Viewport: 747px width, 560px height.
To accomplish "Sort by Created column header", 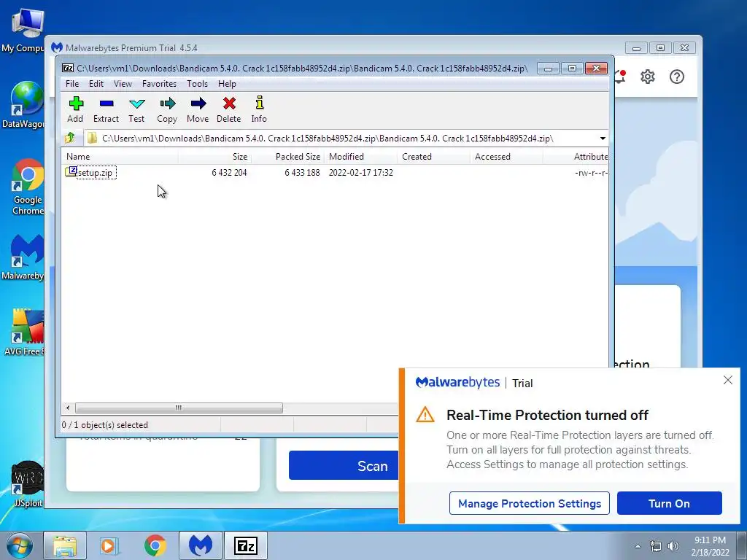I will click(x=433, y=157).
